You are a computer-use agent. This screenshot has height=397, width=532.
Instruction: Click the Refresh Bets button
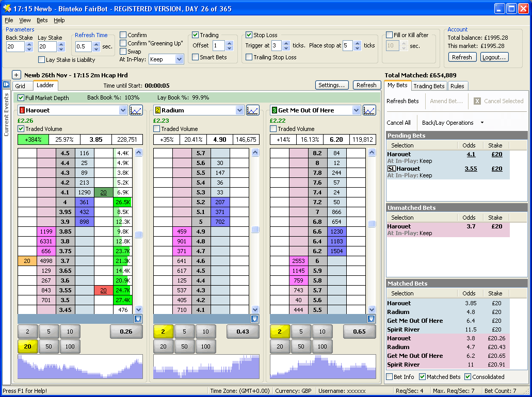coord(403,101)
